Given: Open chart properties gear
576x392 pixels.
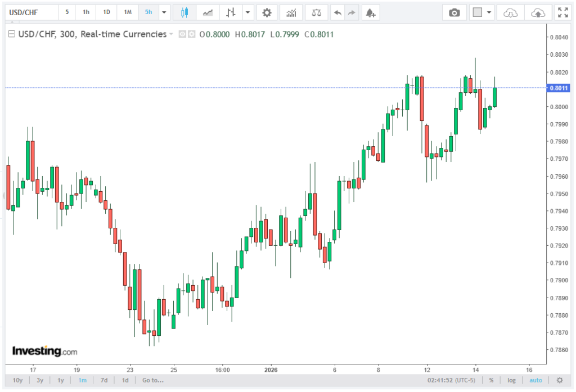Looking at the screenshot, I should [x=267, y=12].
